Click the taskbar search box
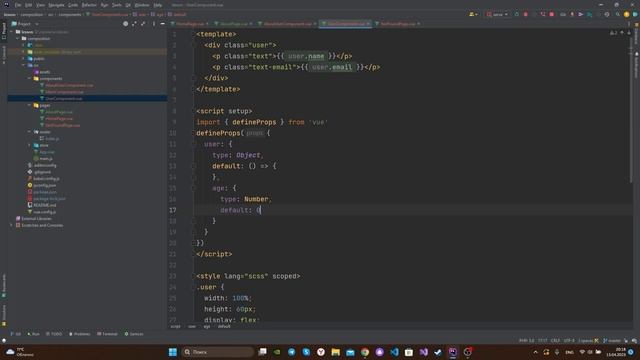The image size is (640, 360). [218, 352]
